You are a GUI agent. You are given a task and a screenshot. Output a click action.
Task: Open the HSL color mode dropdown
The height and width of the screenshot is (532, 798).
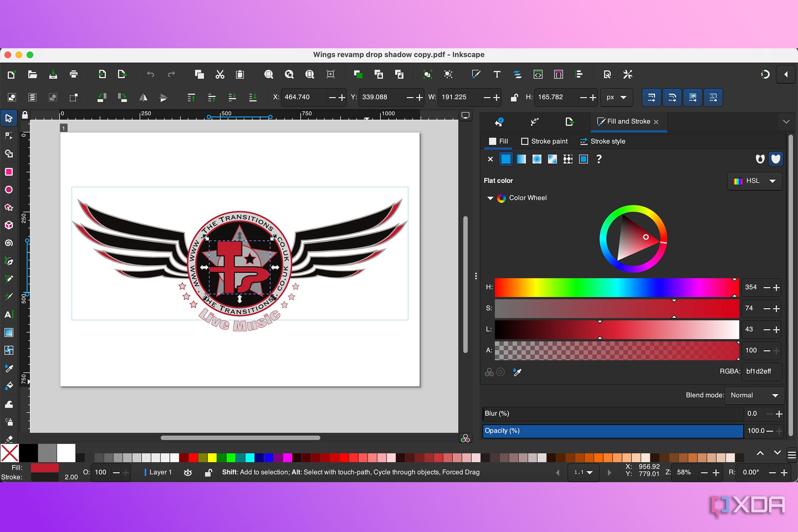pyautogui.click(x=755, y=181)
